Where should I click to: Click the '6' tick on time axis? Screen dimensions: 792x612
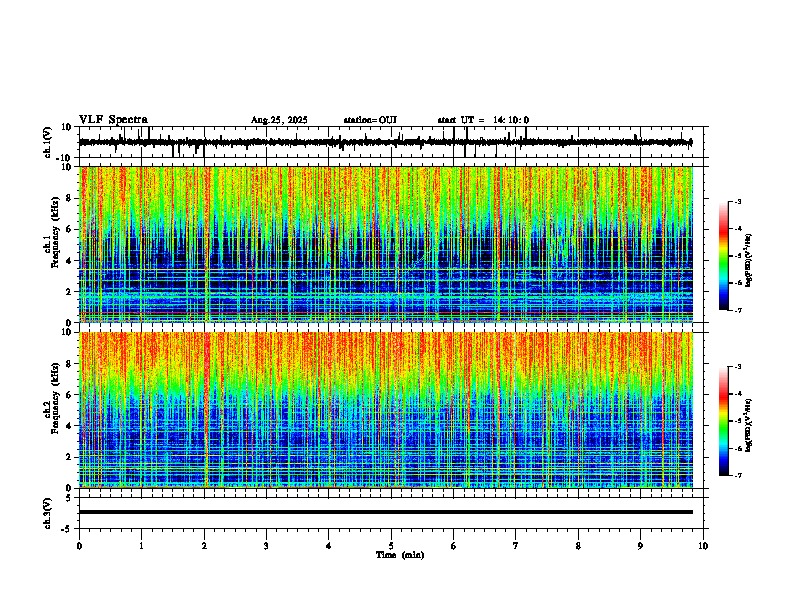click(454, 546)
